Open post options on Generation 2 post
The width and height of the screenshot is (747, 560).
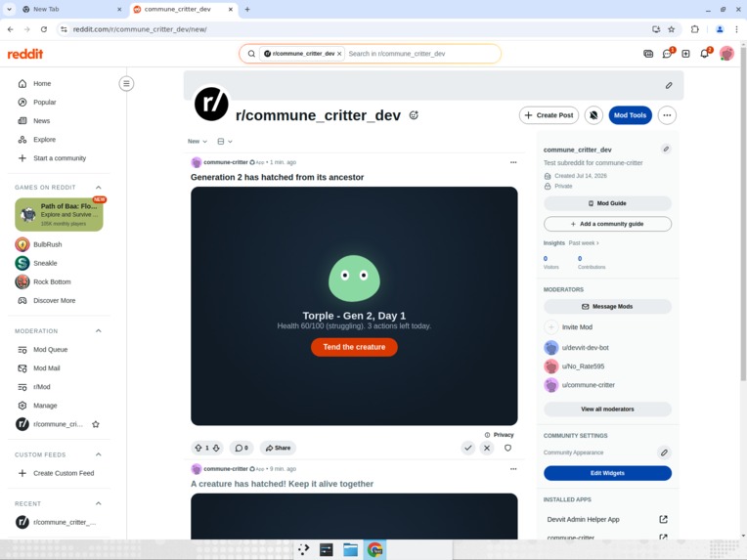513,162
